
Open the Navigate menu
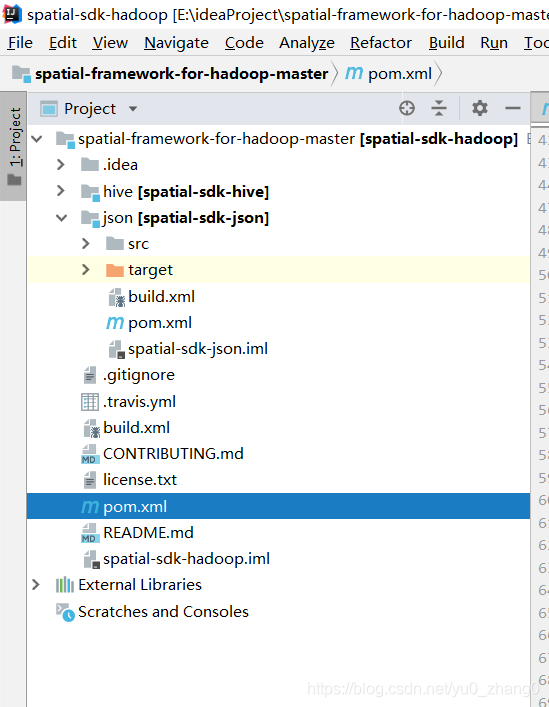click(x=176, y=43)
